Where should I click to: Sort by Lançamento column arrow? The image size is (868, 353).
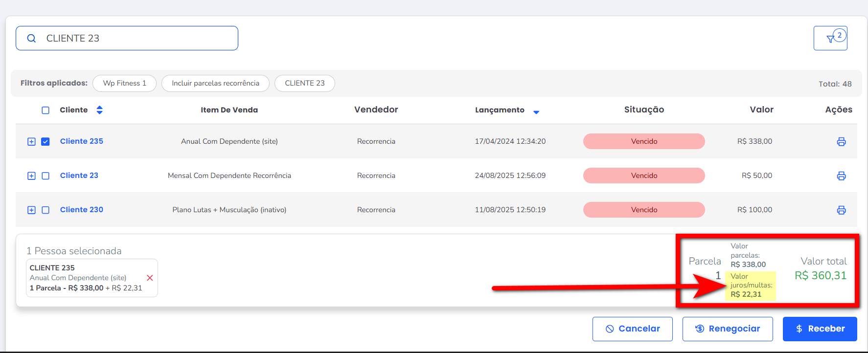coord(536,112)
